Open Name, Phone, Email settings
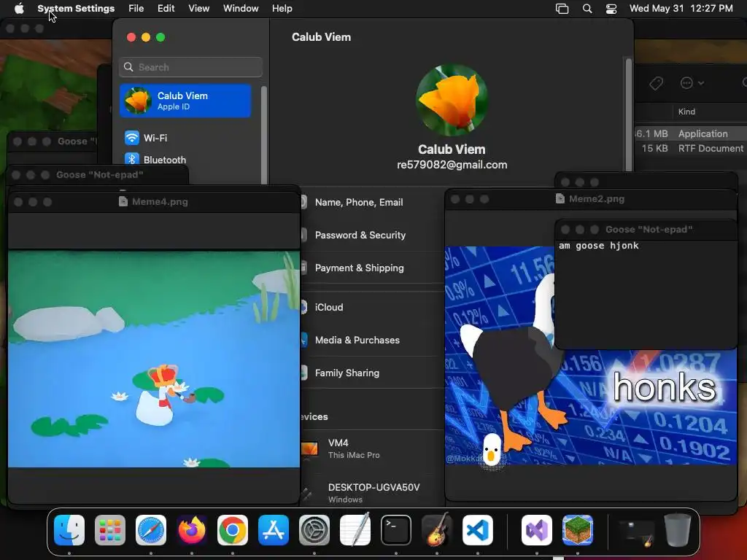 (359, 202)
